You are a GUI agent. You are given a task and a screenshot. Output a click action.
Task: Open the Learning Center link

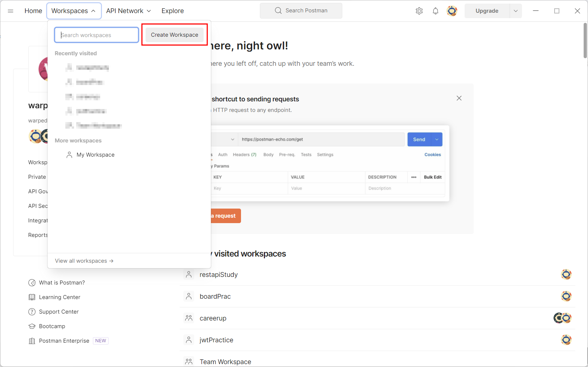point(60,297)
